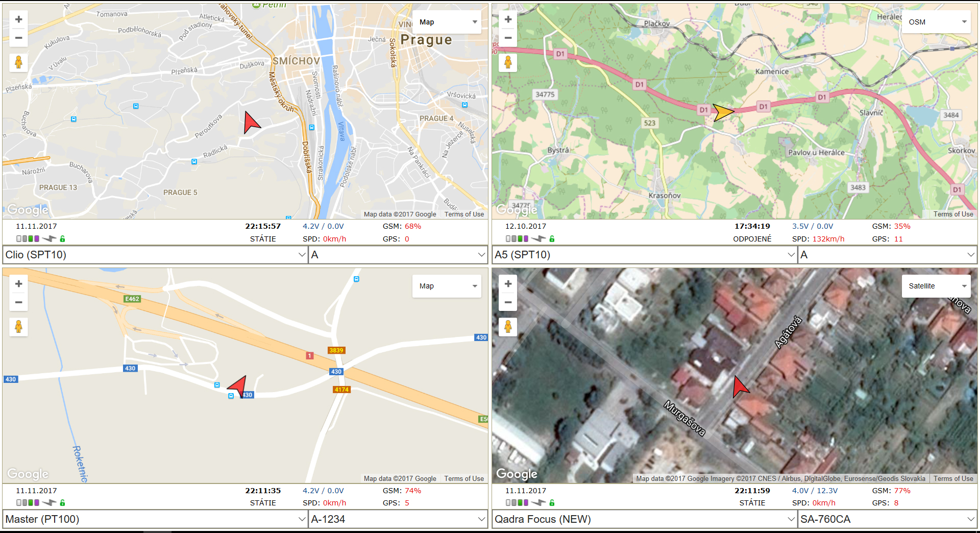Click the yellow vehicle arrow on D1 highway
The width and height of the screenshot is (980, 533).
pyautogui.click(x=723, y=112)
